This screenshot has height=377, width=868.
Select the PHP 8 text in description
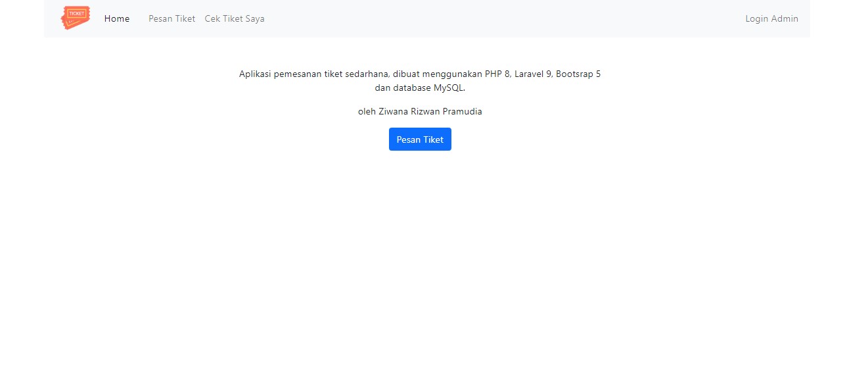[497, 74]
